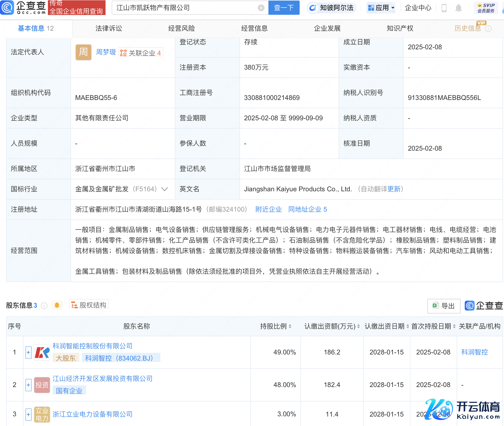This screenshot has height=426, width=504.
Task: Click into the company search input field
Action: [184, 8]
